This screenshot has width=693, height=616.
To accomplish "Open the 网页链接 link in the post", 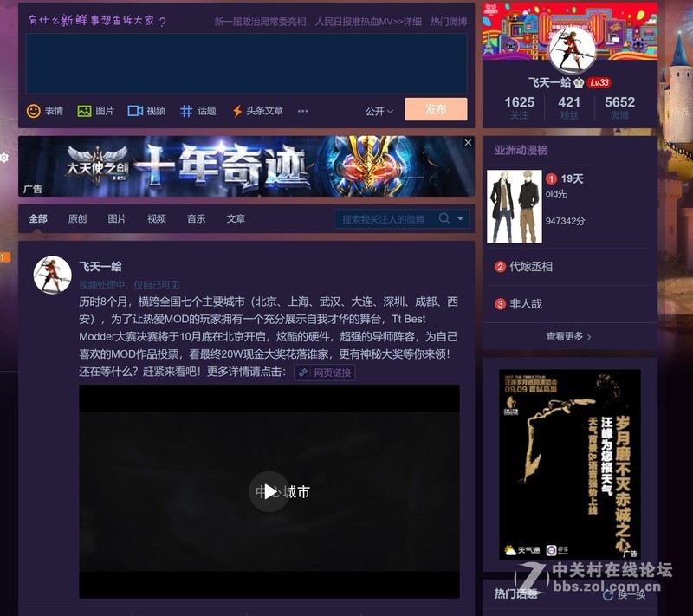I will tap(325, 373).
